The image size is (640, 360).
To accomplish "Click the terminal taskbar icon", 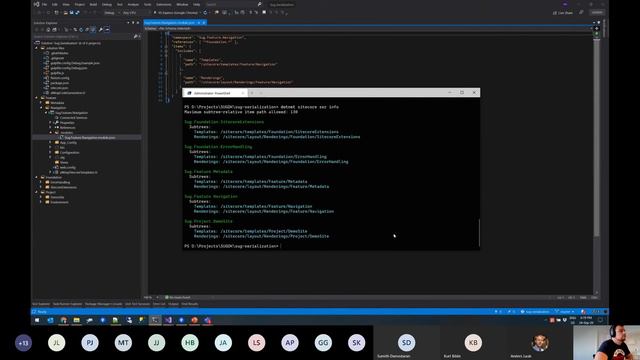I will click(x=155, y=320).
